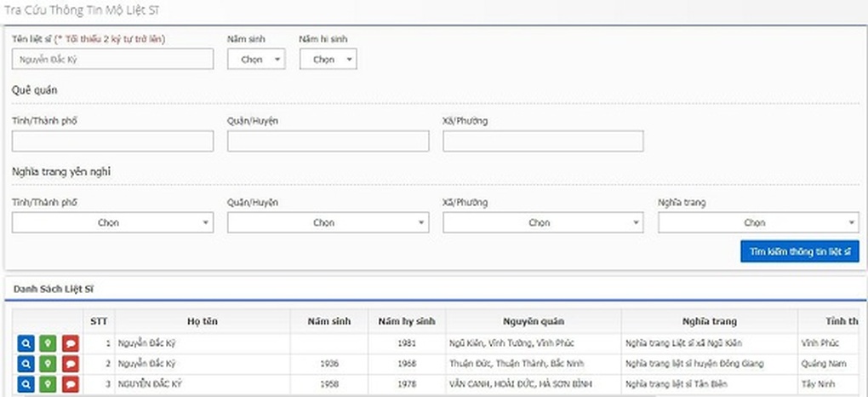Expand the Nghĩa trang Chọn dropdown
The height and width of the screenshot is (397, 868).
point(758,222)
